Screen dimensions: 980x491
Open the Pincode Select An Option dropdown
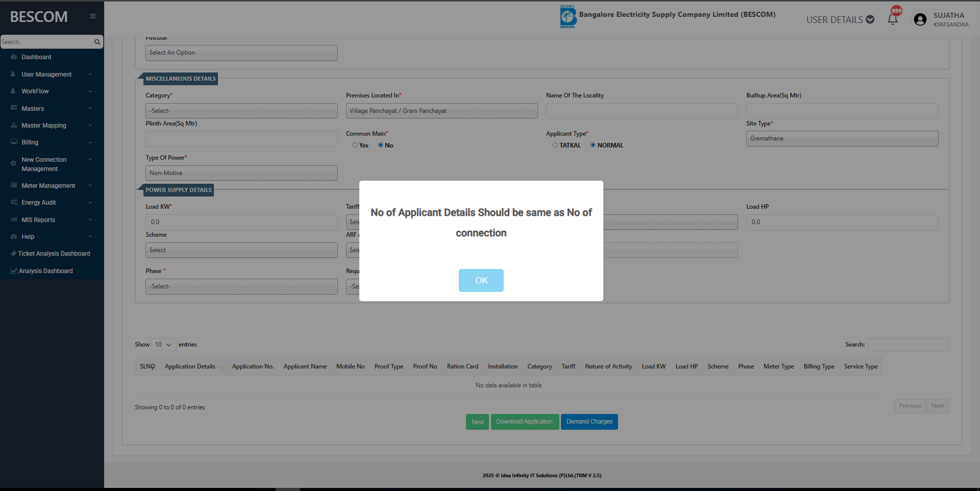[x=241, y=53]
